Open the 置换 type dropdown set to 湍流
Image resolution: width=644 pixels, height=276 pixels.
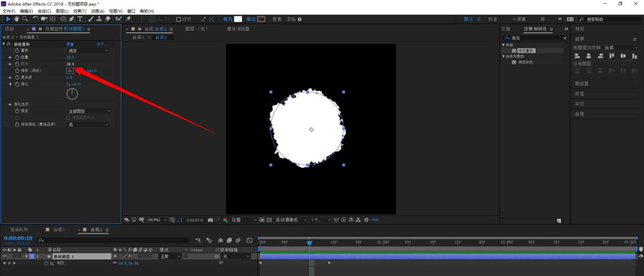88,50
